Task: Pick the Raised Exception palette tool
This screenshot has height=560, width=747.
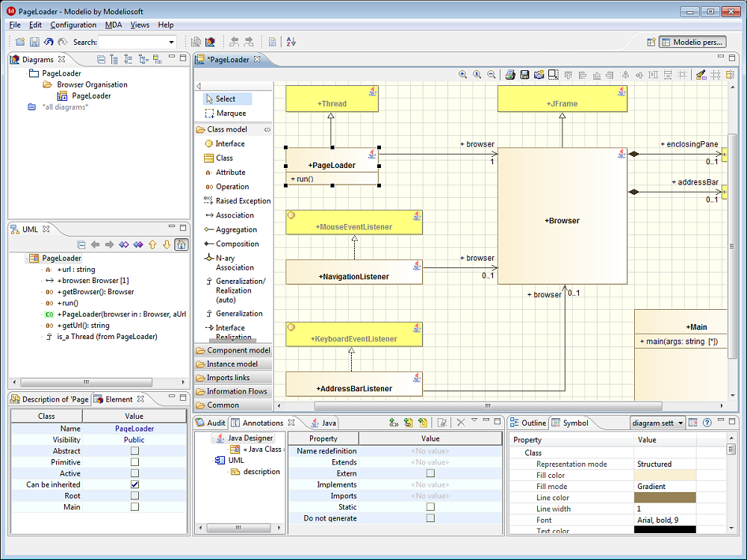Action: click(243, 201)
